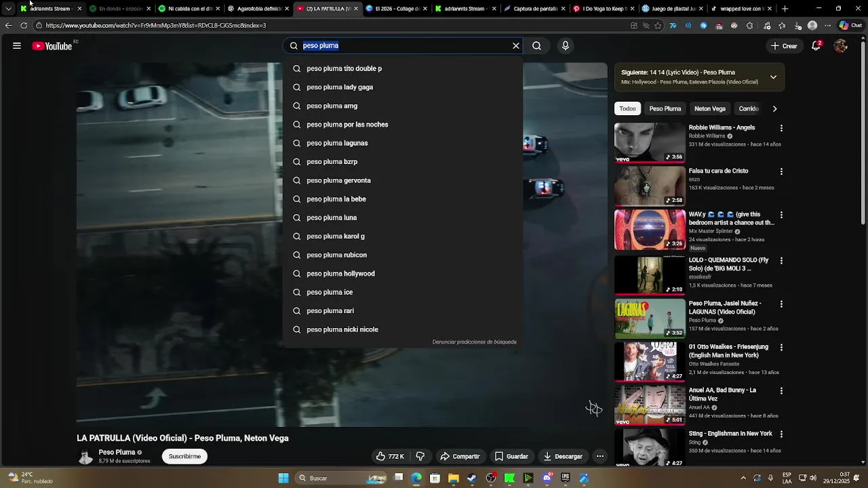Run search with the magnifier button
The width and height of the screenshot is (868, 488).
536,45
